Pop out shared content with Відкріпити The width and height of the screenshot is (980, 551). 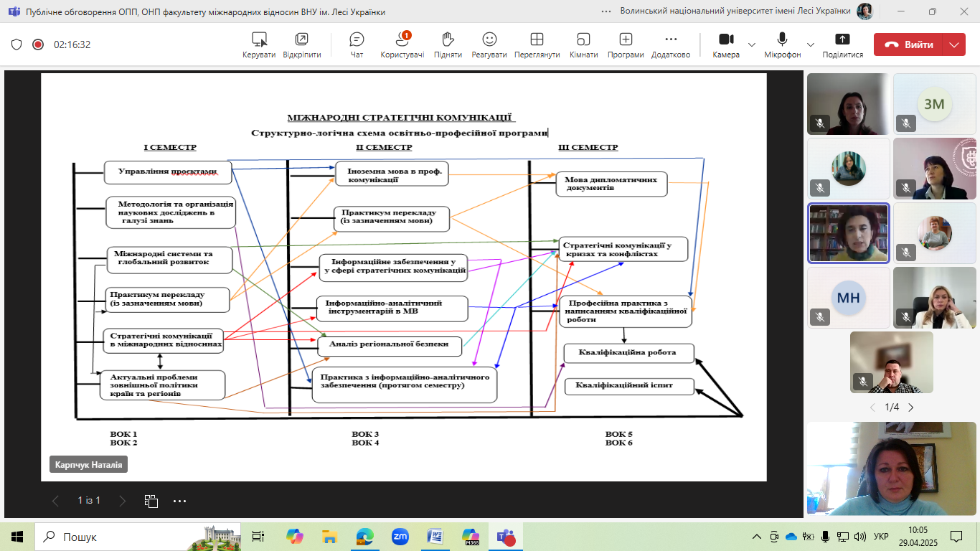[x=301, y=44]
